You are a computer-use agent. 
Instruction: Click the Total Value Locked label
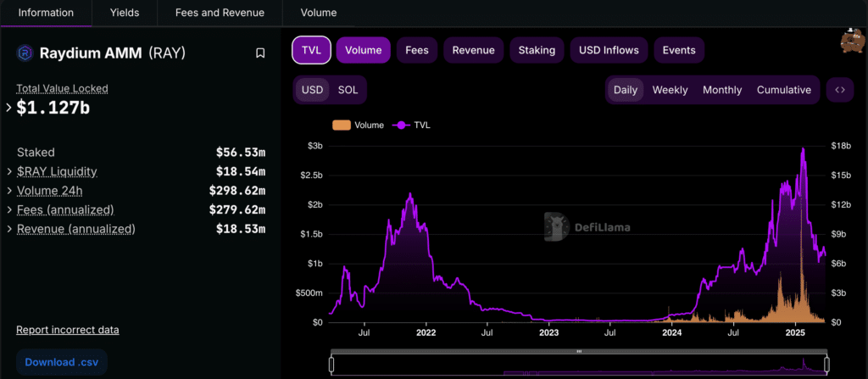click(x=62, y=88)
